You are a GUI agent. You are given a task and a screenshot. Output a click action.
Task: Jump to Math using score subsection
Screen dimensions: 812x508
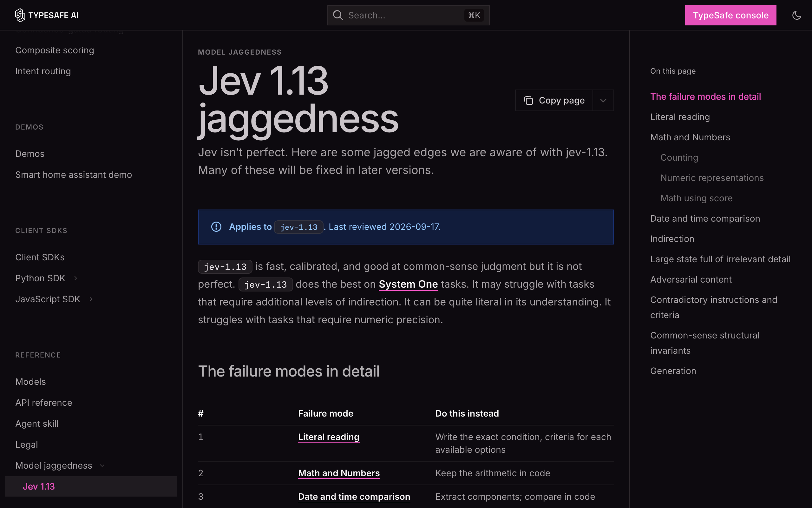coord(696,198)
